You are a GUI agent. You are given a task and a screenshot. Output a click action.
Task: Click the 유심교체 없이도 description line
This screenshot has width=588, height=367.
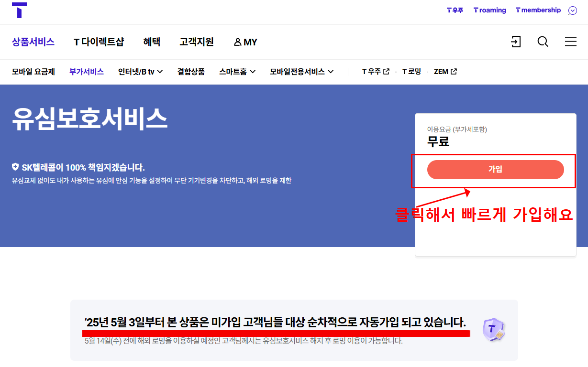tap(152, 181)
